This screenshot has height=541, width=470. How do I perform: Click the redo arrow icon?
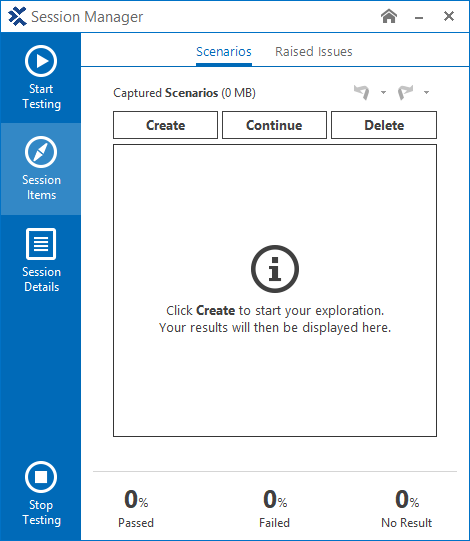coord(405,92)
